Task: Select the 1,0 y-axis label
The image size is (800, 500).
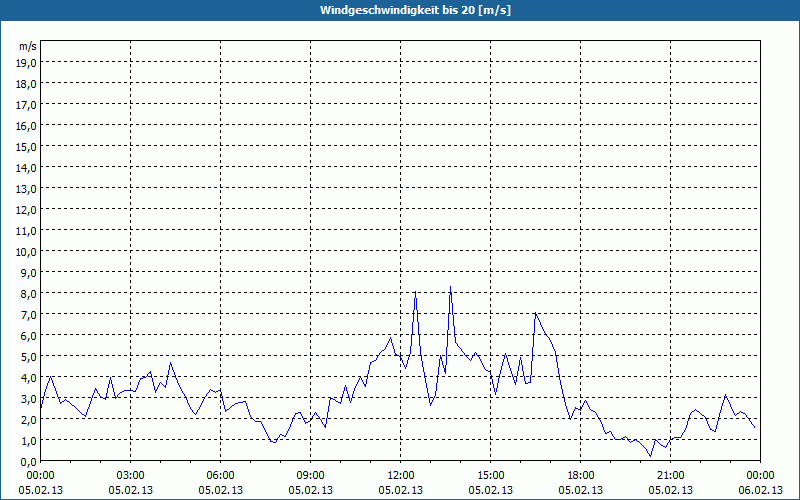Action: [29, 440]
